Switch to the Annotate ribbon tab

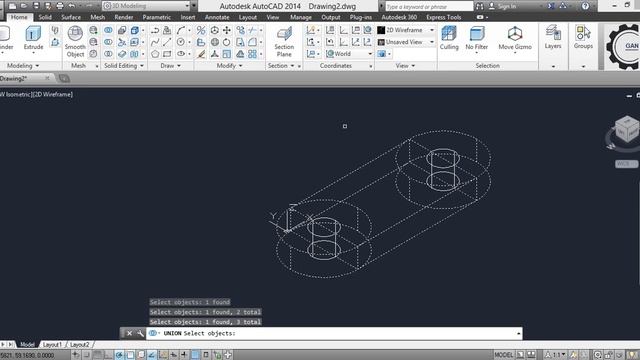coord(217,17)
